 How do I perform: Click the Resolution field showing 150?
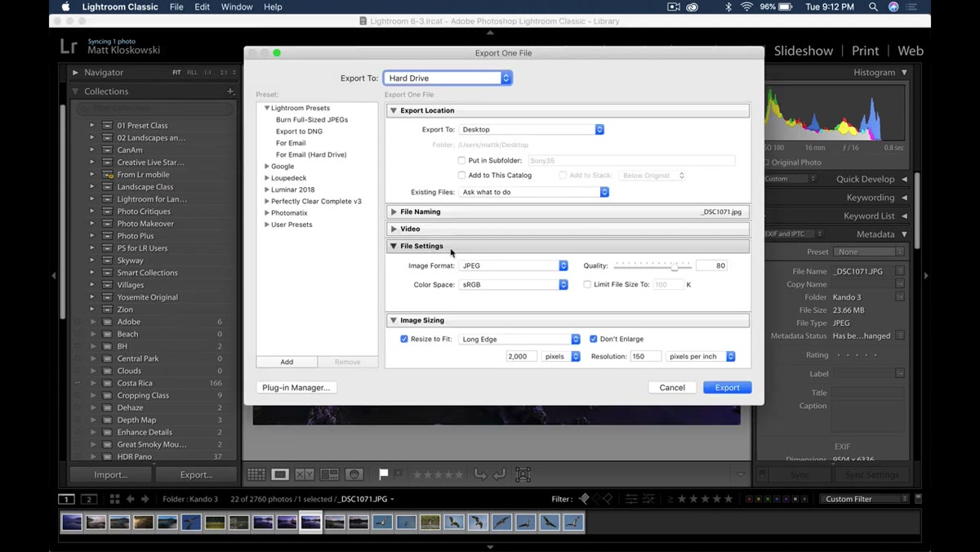[x=646, y=357]
